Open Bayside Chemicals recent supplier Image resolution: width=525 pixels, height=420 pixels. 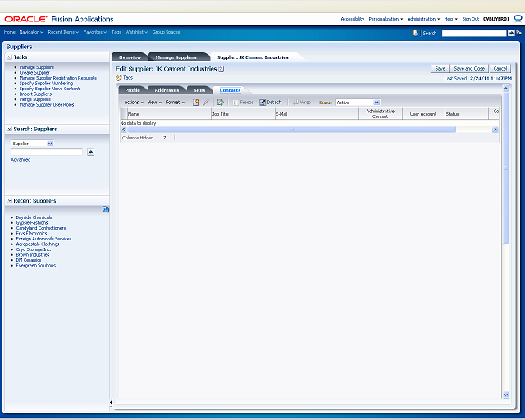(34, 217)
